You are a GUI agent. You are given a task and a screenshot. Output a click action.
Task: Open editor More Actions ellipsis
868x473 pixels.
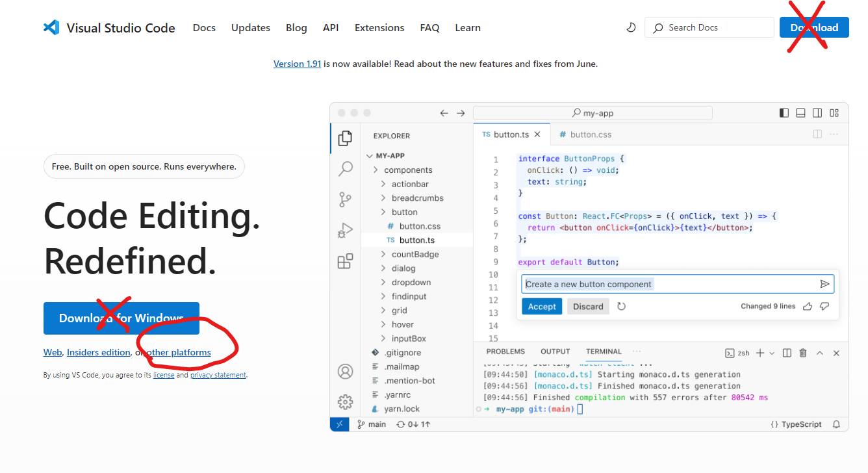(x=834, y=134)
